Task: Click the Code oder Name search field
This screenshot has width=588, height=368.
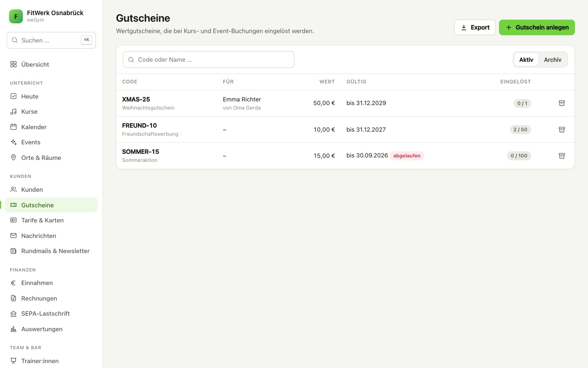Action: pyautogui.click(x=209, y=60)
